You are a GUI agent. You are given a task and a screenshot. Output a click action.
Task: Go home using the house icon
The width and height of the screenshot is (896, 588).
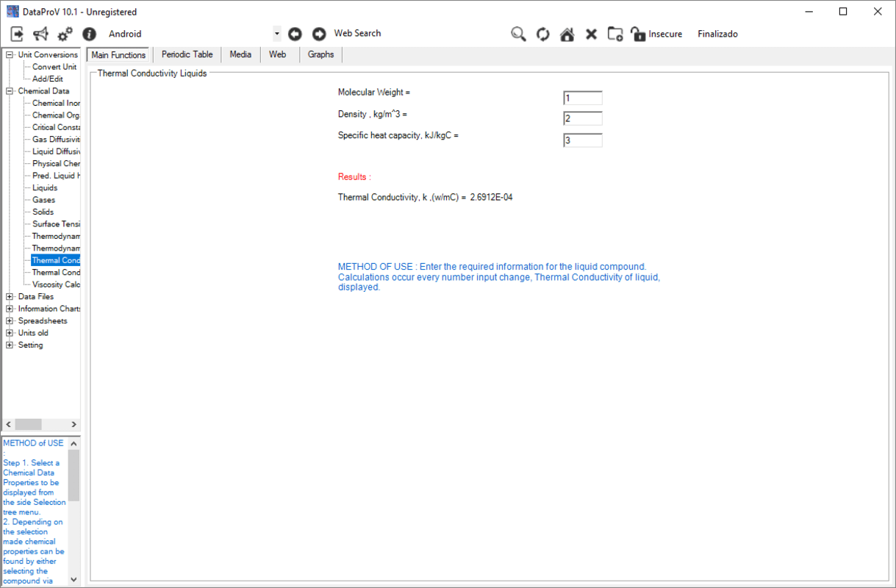pyautogui.click(x=567, y=34)
